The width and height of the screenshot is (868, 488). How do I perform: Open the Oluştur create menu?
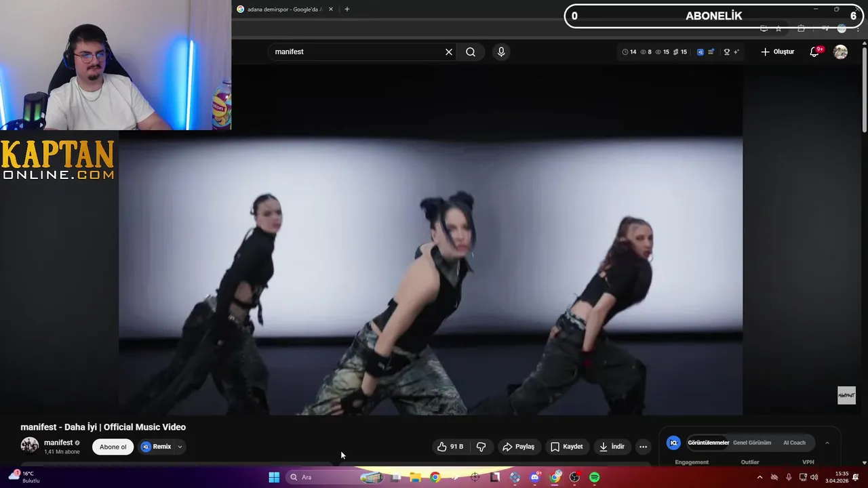click(777, 52)
